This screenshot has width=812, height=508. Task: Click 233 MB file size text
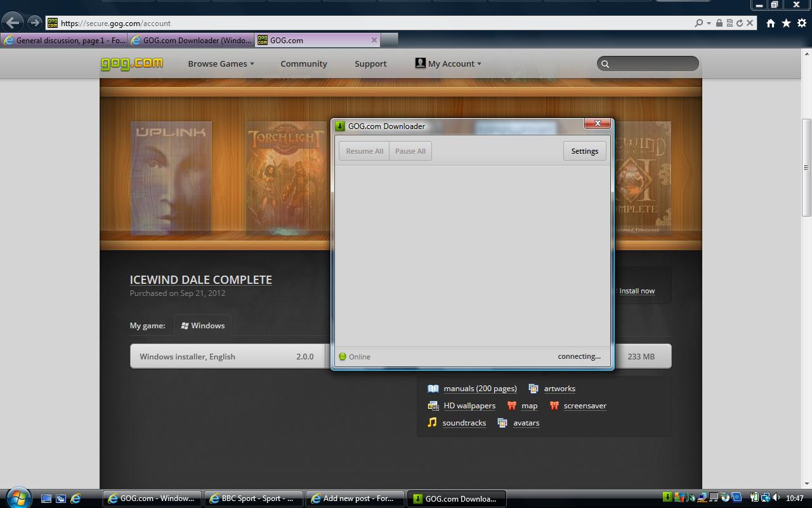(x=641, y=356)
